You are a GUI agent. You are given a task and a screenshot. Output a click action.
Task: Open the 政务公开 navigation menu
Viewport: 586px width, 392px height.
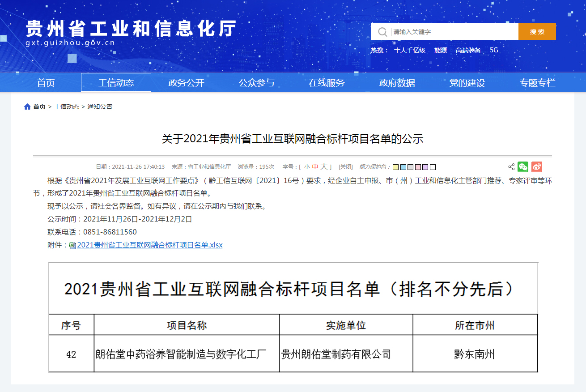click(186, 83)
